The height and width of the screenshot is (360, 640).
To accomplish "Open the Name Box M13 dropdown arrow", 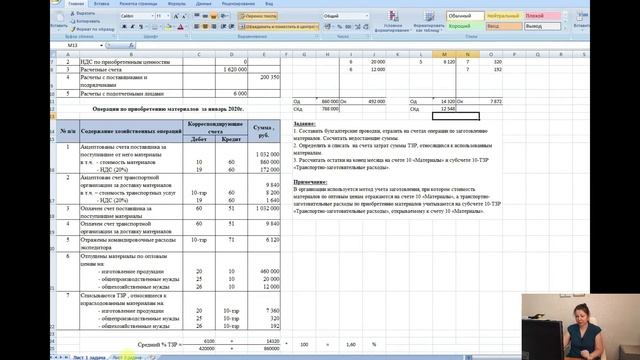I will [x=101, y=45].
